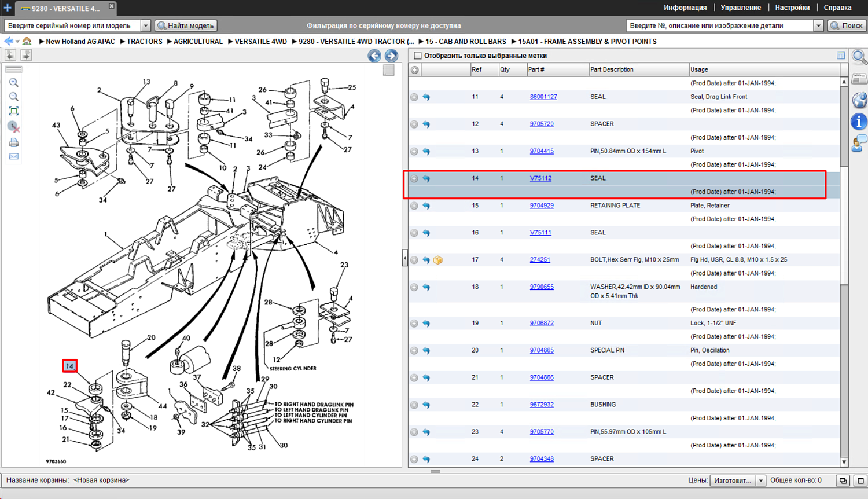Expand details for row Ref 12 SPACER
Viewport: 868px width, 499px height.
(414, 124)
